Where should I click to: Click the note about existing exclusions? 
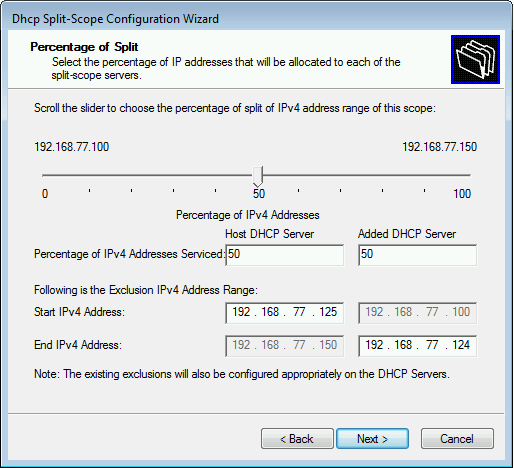[242, 374]
